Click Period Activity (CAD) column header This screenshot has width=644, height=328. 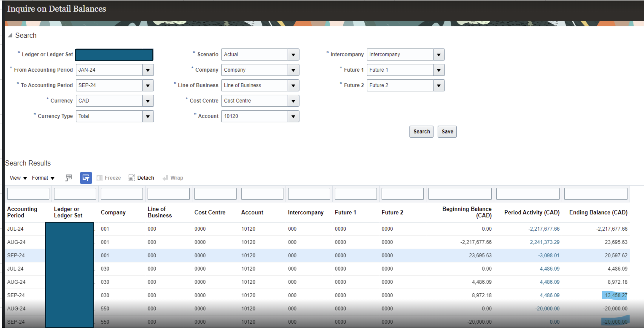pos(532,212)
